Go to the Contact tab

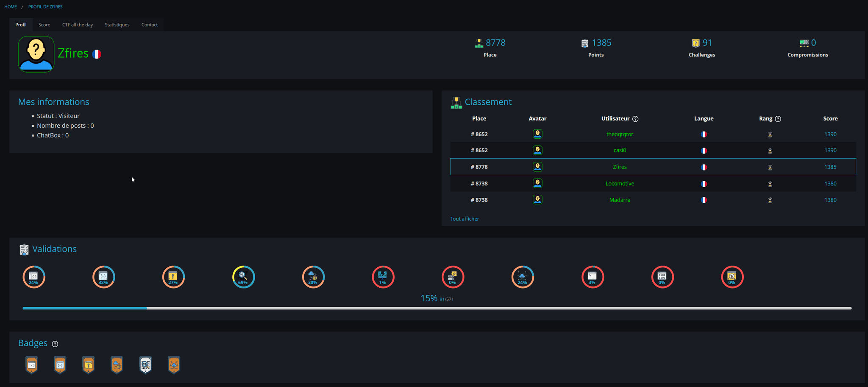point(150,25)
